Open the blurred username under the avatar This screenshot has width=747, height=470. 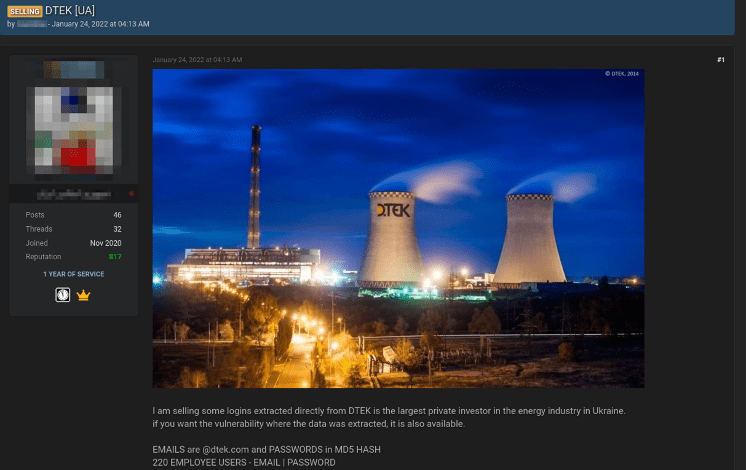click(74, 194)
